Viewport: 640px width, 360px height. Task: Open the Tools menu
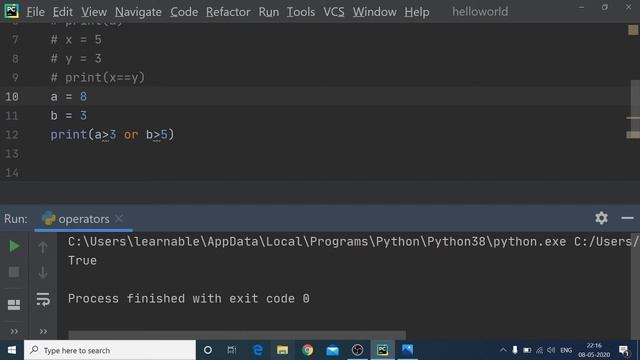(301, 12)
